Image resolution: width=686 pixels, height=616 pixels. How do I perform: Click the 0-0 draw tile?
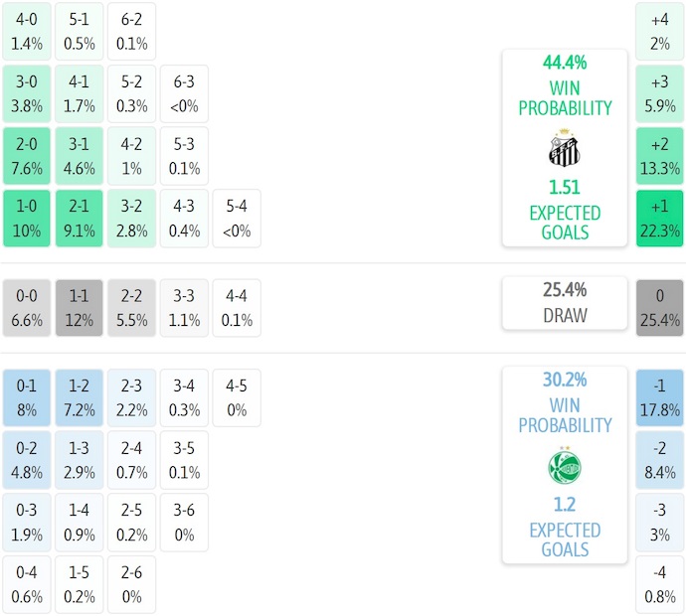pyautogui.click(x=27, y=308)
